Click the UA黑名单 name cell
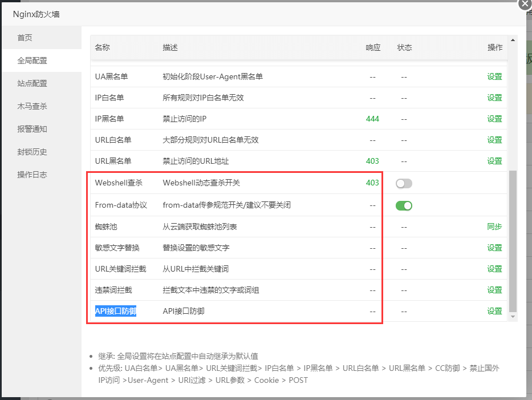532x400 pixels. (111, 76)
